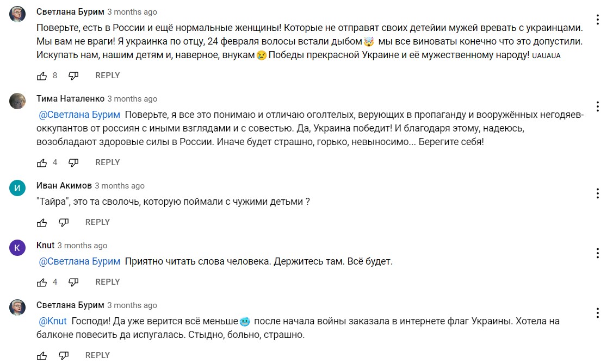Dislike Тима Наталенко's comment
Viewport: 613px width, 364px height.
[73, 163]
